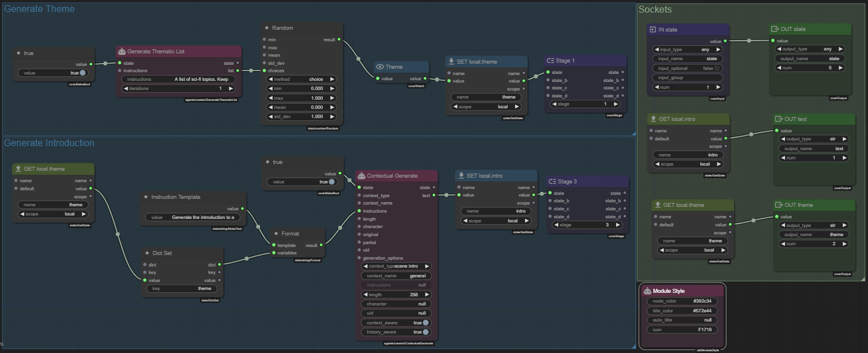Open the method choice dropdown in Random node
This screenshot has height=353, width=868.
click(301, 79)
